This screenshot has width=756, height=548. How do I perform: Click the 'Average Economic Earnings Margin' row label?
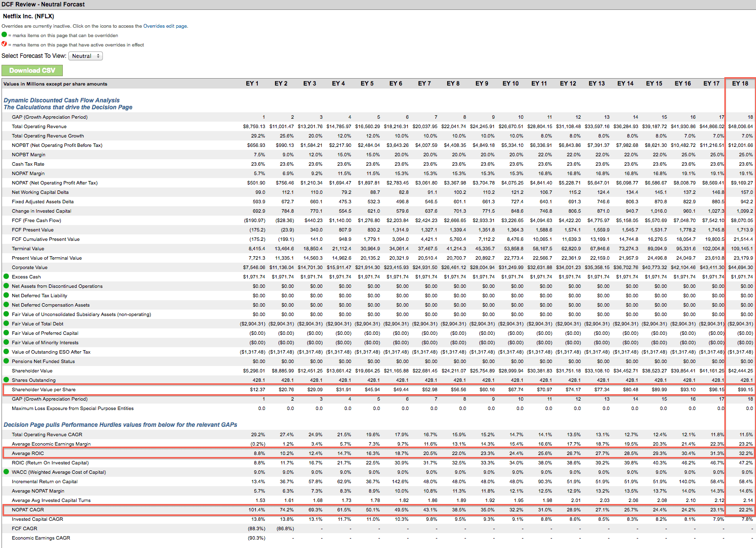coord(51,444)
